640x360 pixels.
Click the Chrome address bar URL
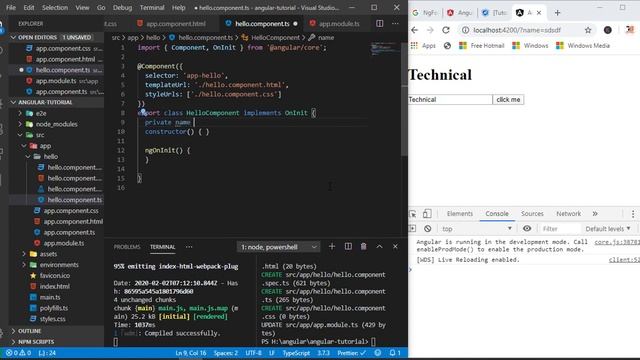tap(517, 30)
